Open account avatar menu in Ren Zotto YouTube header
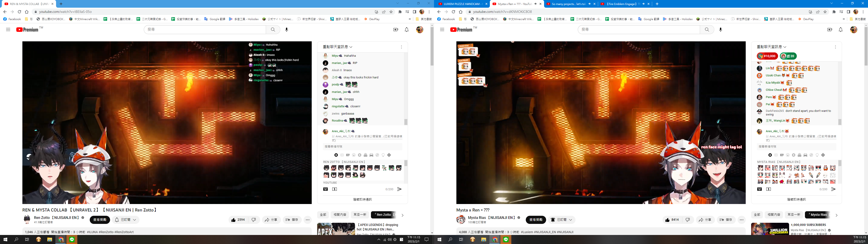868x244 pixels. (420, 30)
